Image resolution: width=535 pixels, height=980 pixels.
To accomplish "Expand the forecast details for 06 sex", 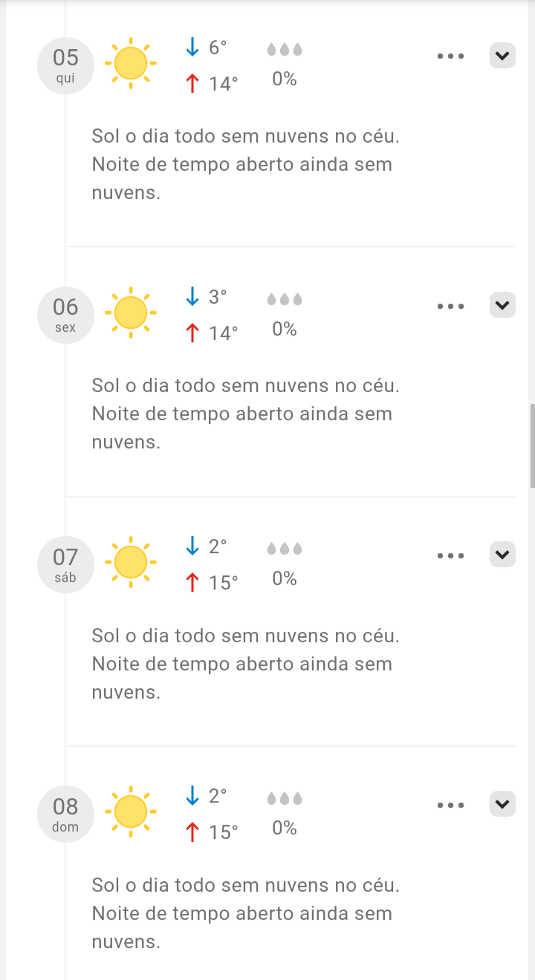I will [502, 306].
